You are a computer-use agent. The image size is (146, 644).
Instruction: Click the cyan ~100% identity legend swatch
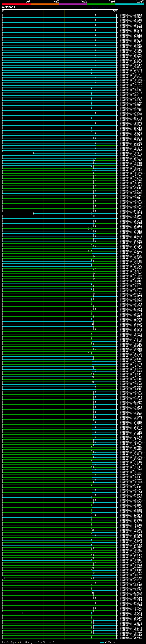[x=130, y=4]
